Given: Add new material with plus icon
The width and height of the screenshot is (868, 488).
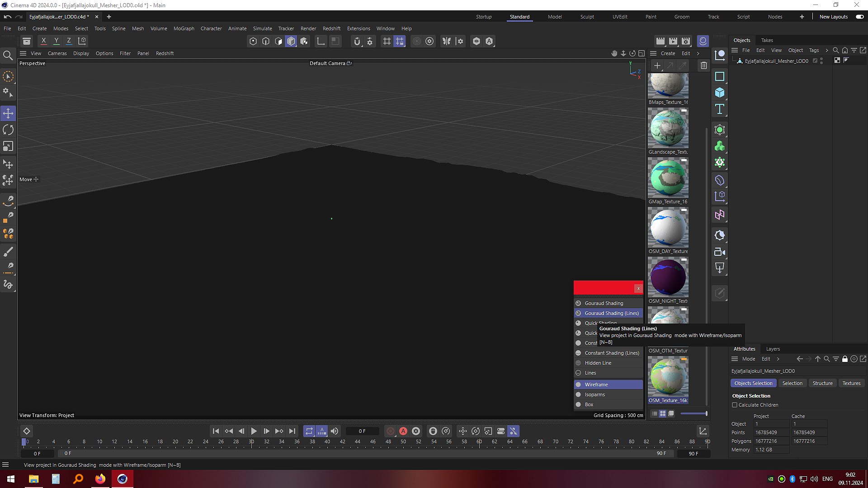Looking at the screenshot, I should 657,66.
